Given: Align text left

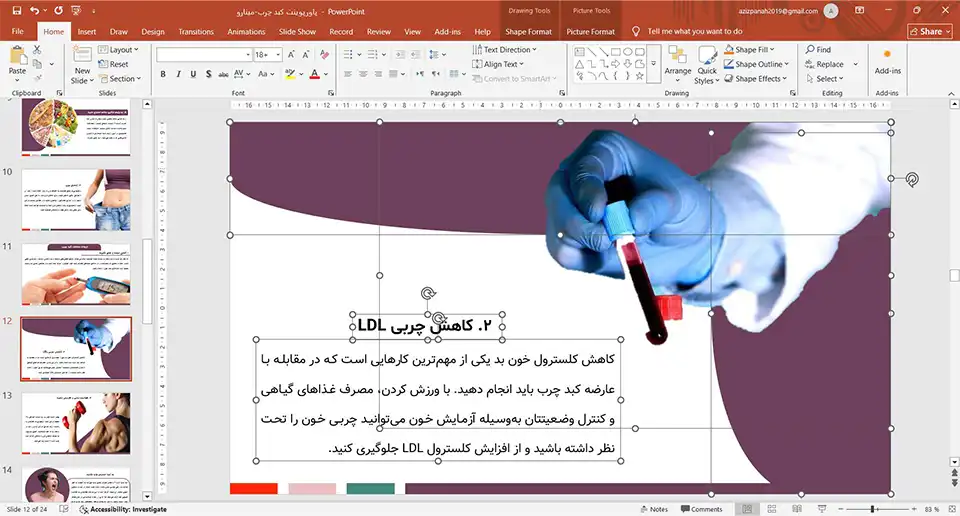Looking at the screenshot, I should click(348, 74).
